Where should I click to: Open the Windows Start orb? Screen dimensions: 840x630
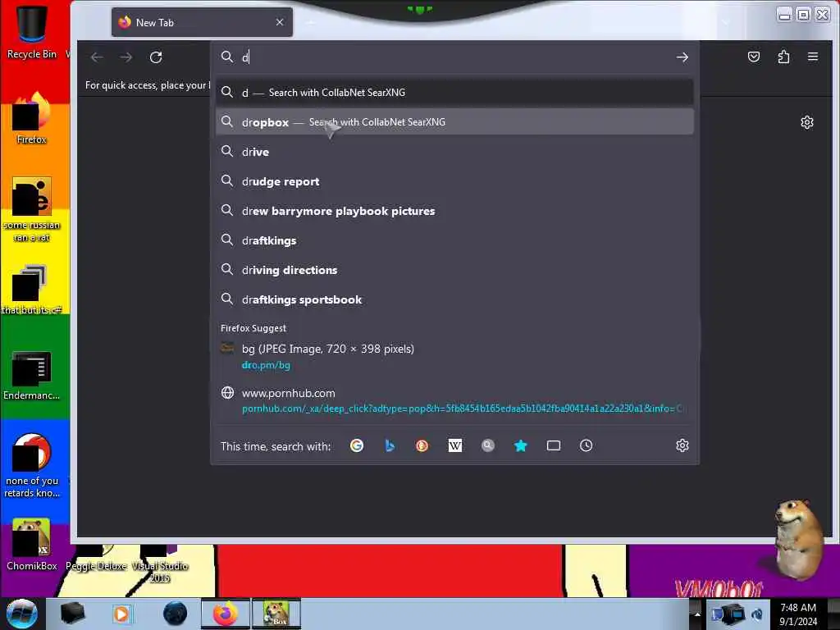[21, 614]
